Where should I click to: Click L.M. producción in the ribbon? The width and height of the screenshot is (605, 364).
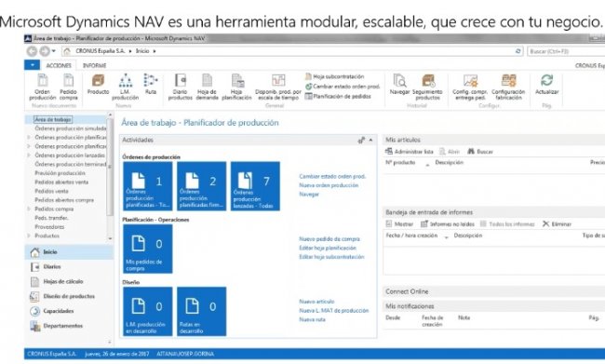tap(125, 87)
